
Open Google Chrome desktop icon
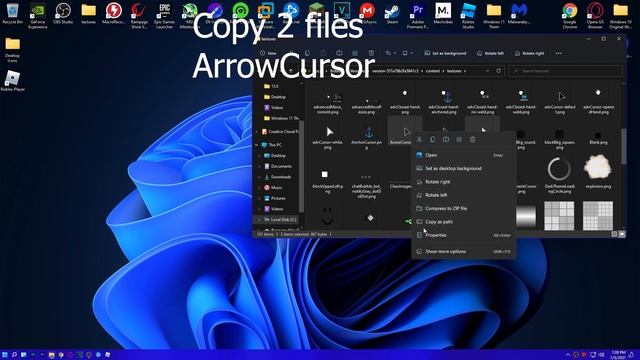click(x=569, y=16)
